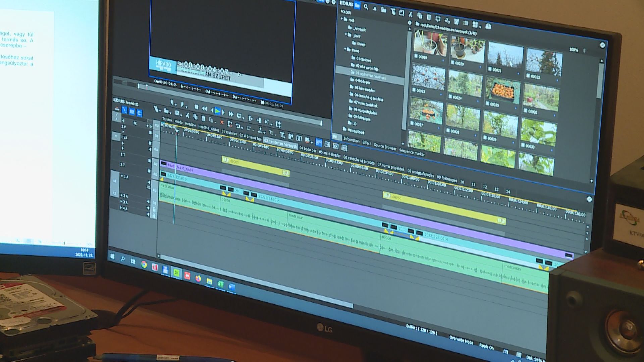Viewport: 644px width, 362px height.
Task: Collapse the Demo folder in bin tree
Action: (345, 49)
